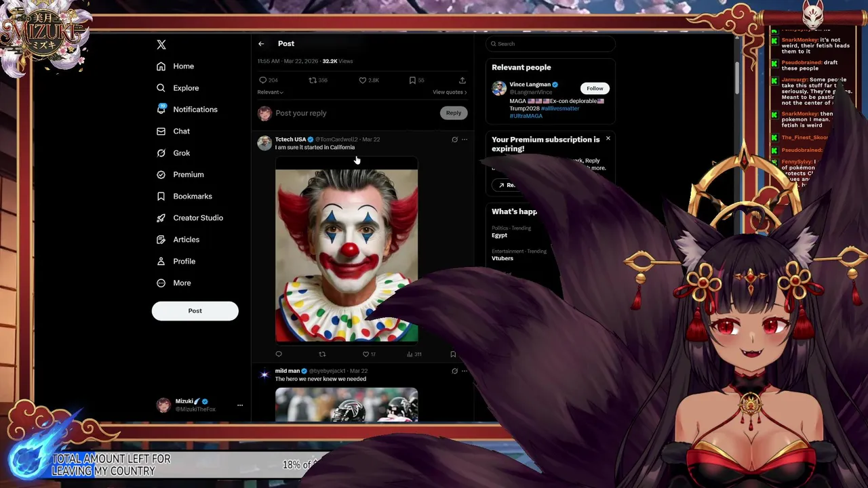The width and height of the screenshot is (868, 488).
Task: Open the Egypt trending topic
Action: pyautogui.click(x=499, y=235)
